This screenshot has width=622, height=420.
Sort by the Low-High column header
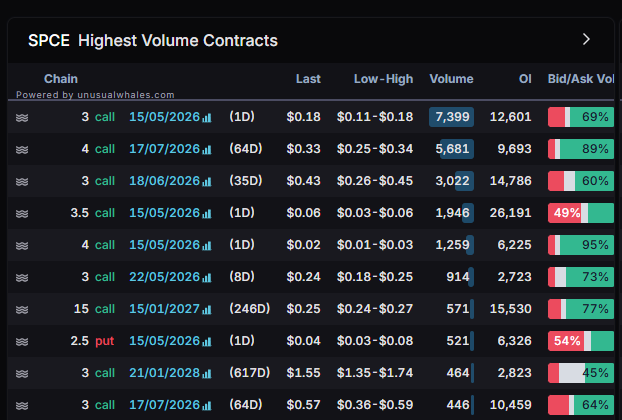[x=383, y=79]
